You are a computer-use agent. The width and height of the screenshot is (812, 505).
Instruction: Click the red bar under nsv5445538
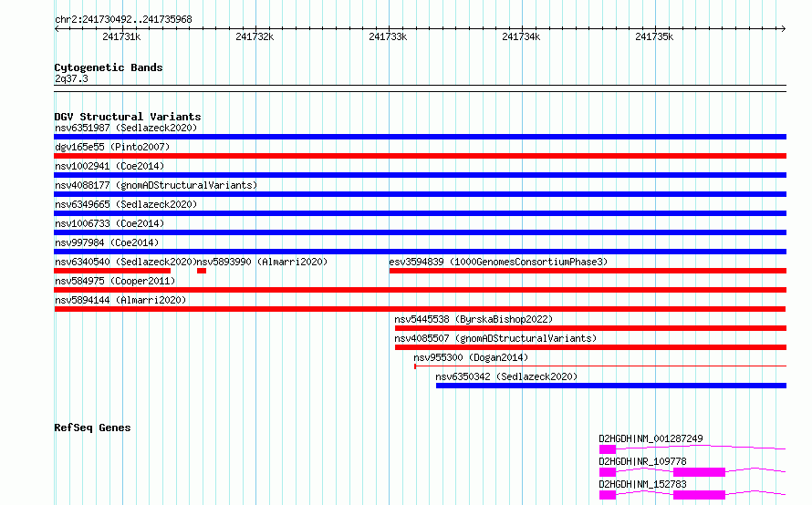(x=590, y=328)
